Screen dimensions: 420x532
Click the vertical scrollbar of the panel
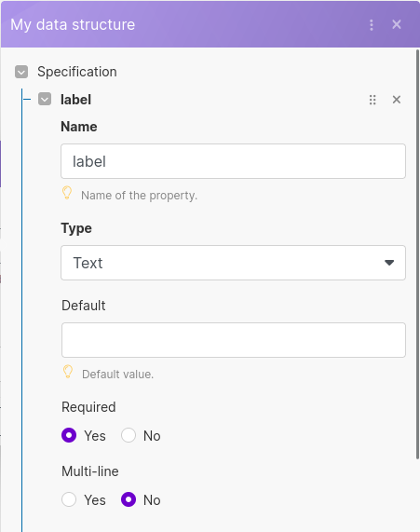coord(417,254)
